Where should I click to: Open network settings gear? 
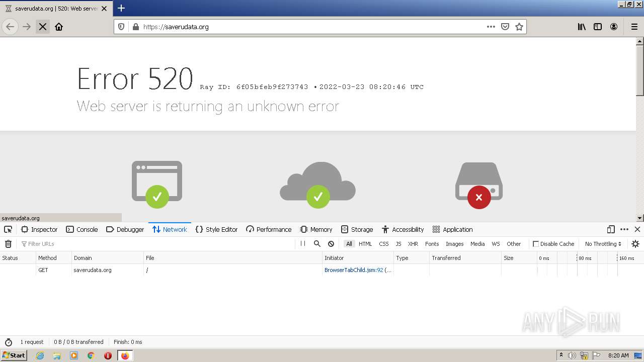[635, 244]
